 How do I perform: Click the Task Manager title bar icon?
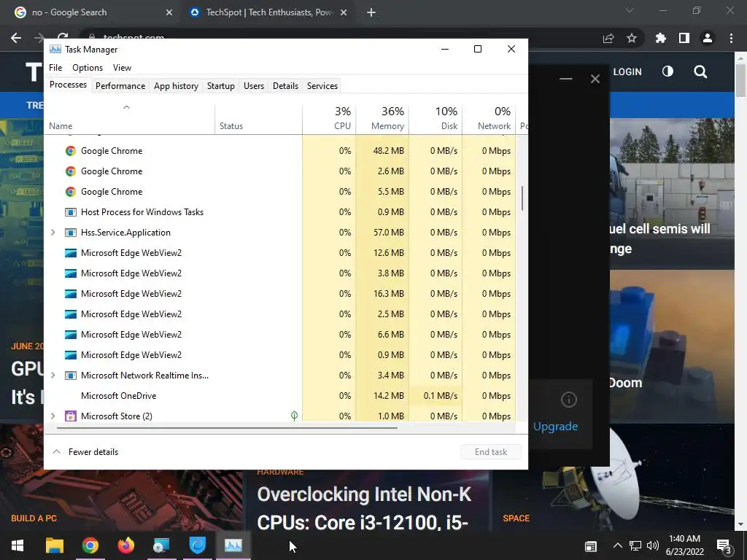(55, 49)
